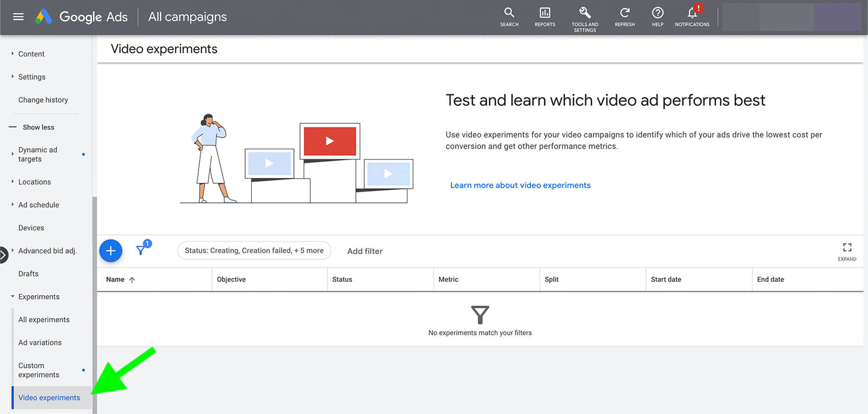
Task: Click the Status filter chip
Action: (x=254, y=251)
